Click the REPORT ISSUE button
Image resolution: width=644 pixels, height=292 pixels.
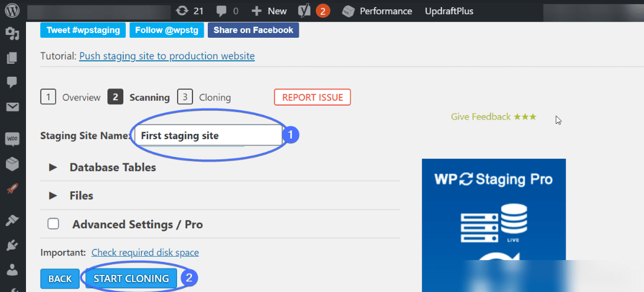312,97
